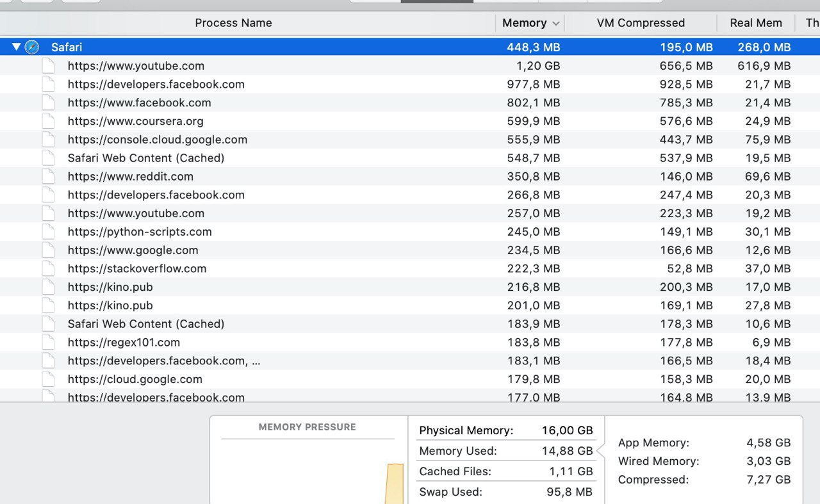Click the 1,20 GB memory value
This screenshot has width=820, height=504.
pyautogui.click(x=538, y=65)
